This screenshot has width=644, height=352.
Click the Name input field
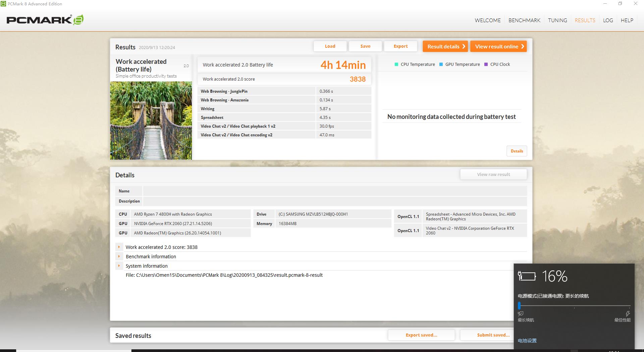(334, 191)
